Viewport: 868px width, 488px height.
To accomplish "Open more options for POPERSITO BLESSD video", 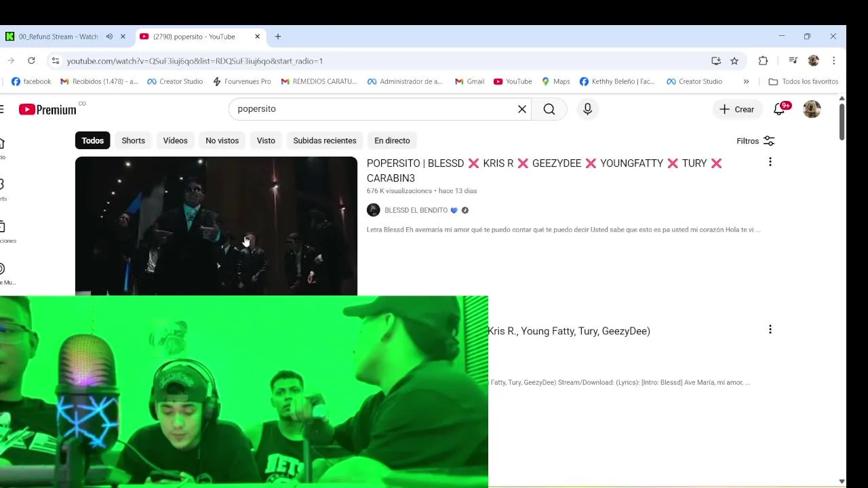I will tap(770, 162).
